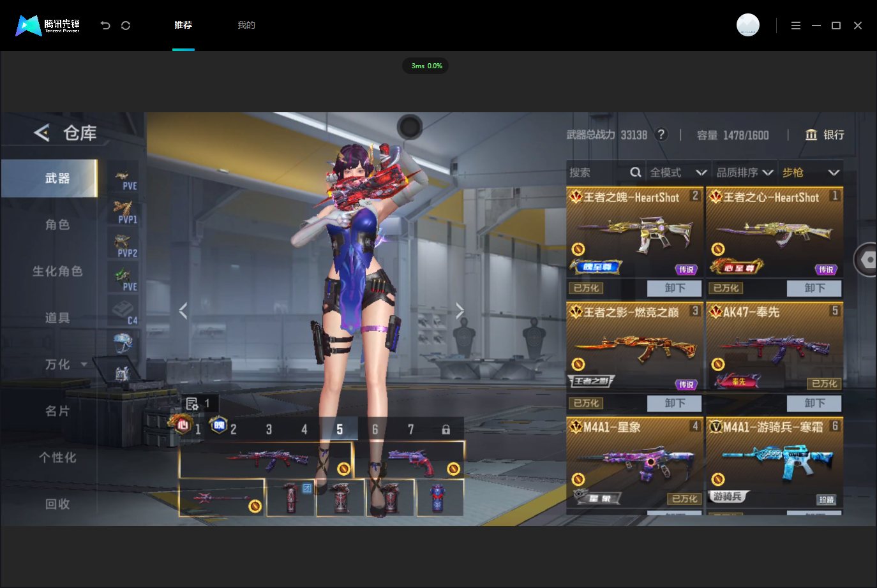Select the revolver secondary weapon slot
Image resolution: width=877 pixels, height=588 pixels.
[x=409, y=459]
